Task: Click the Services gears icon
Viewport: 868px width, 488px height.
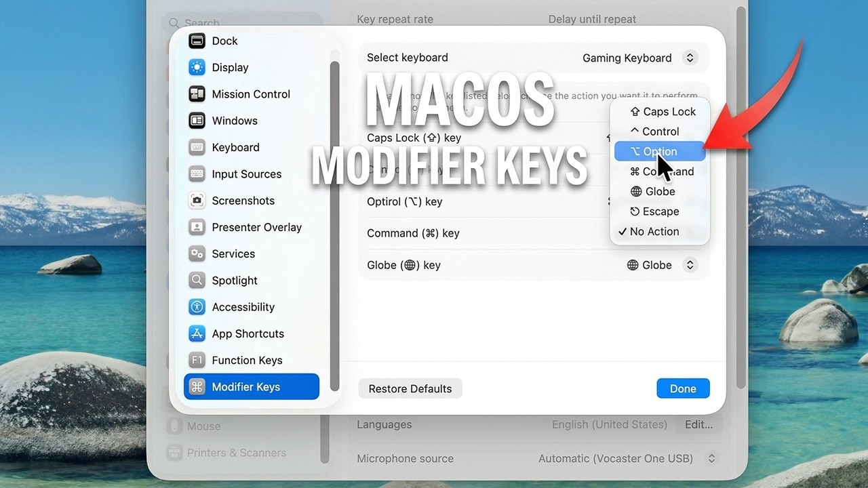Action: point(197,253)
